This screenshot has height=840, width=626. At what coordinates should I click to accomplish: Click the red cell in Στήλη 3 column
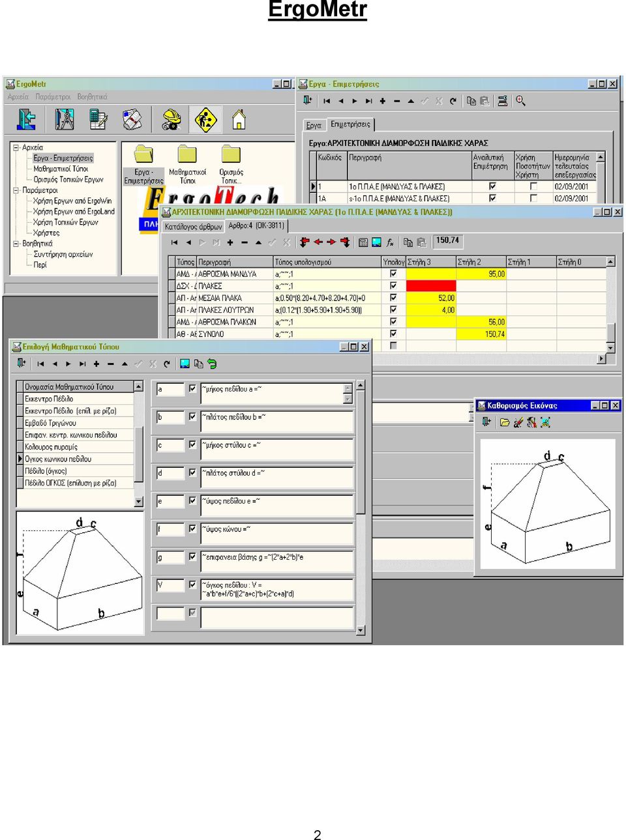point(431,286)
